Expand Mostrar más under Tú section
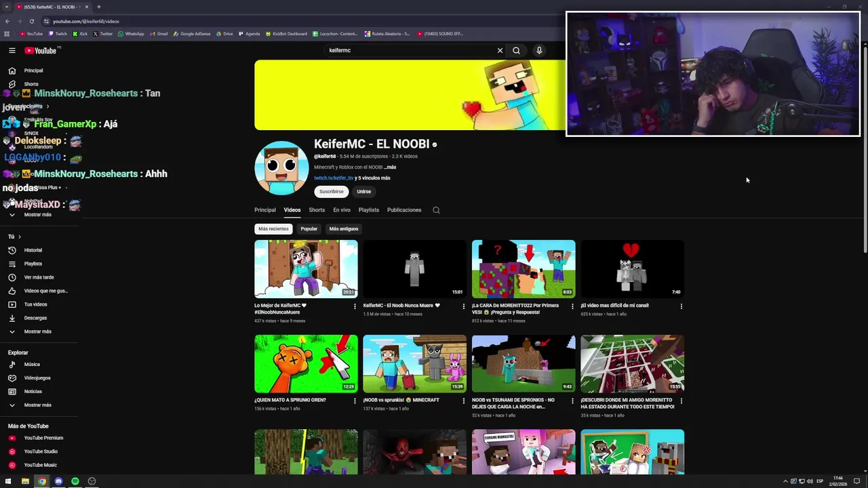Viewport: 868px width, 488px height. (39, 331)
